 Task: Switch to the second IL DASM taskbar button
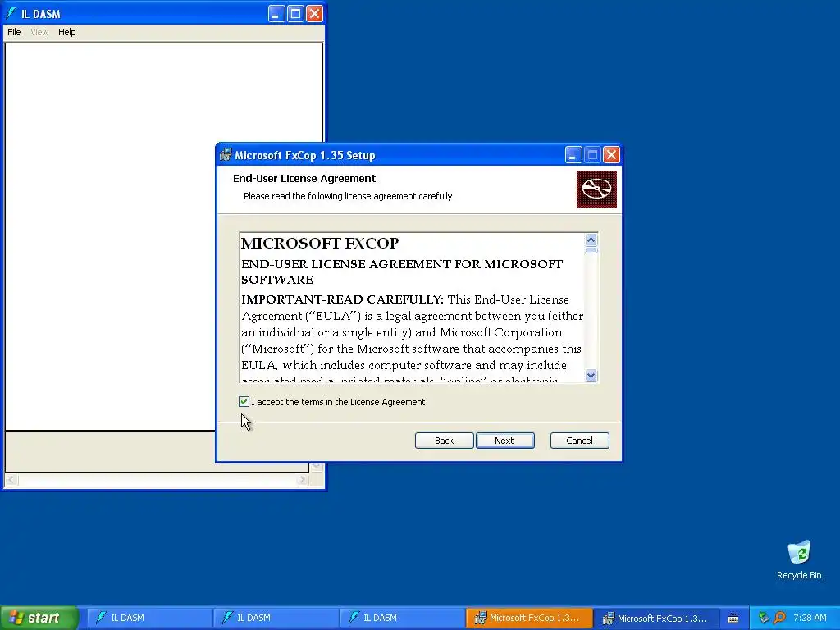point(276,618)
